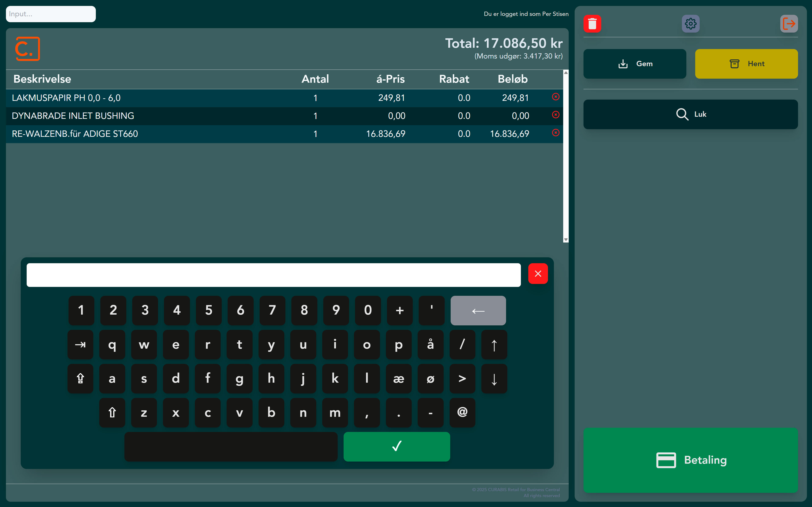Open Betaling payment screen
Viewport: 812px width, 507px height.
690,460
